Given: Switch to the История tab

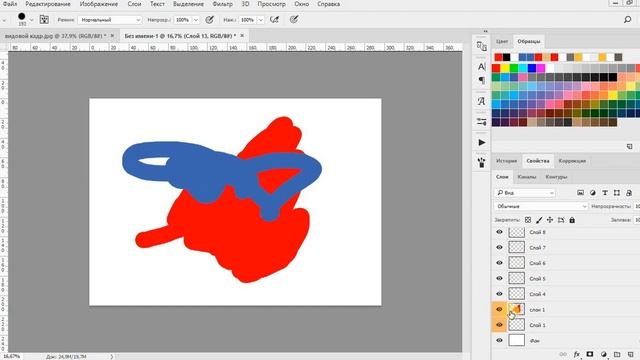Looking at the screenshot, I should [506, 161].
